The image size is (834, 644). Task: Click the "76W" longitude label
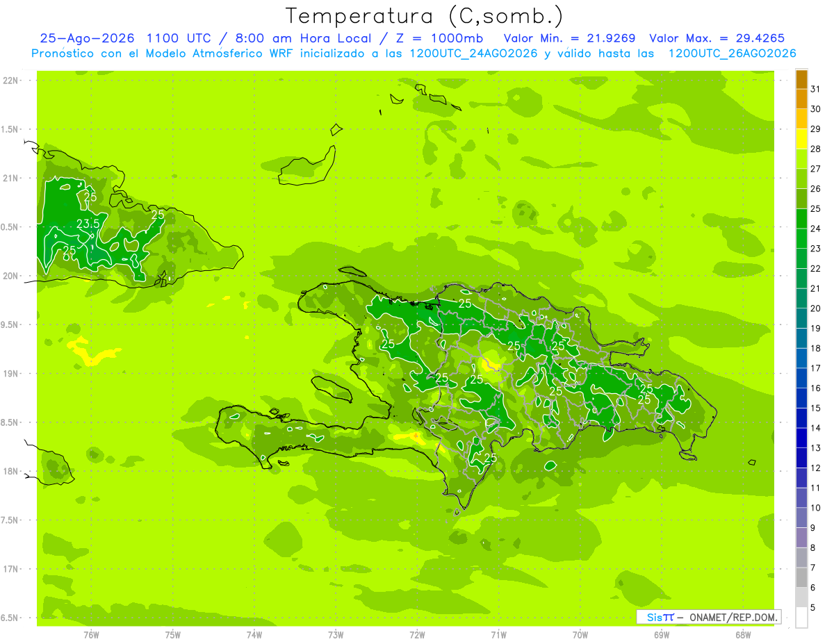91,635
